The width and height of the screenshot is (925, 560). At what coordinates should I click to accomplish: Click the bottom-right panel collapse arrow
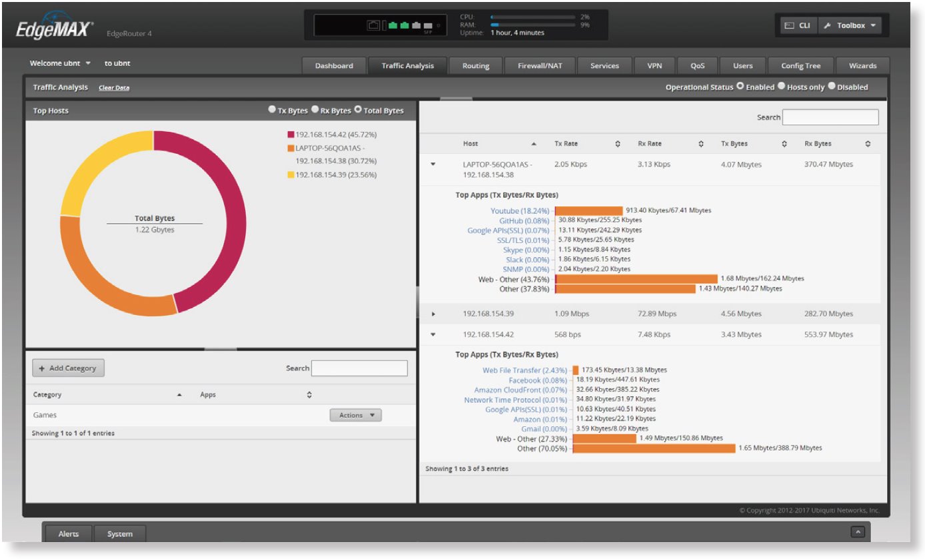858,532
